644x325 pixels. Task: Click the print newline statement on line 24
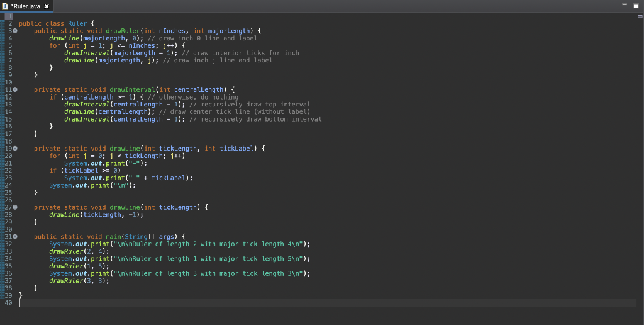[92, 186]
